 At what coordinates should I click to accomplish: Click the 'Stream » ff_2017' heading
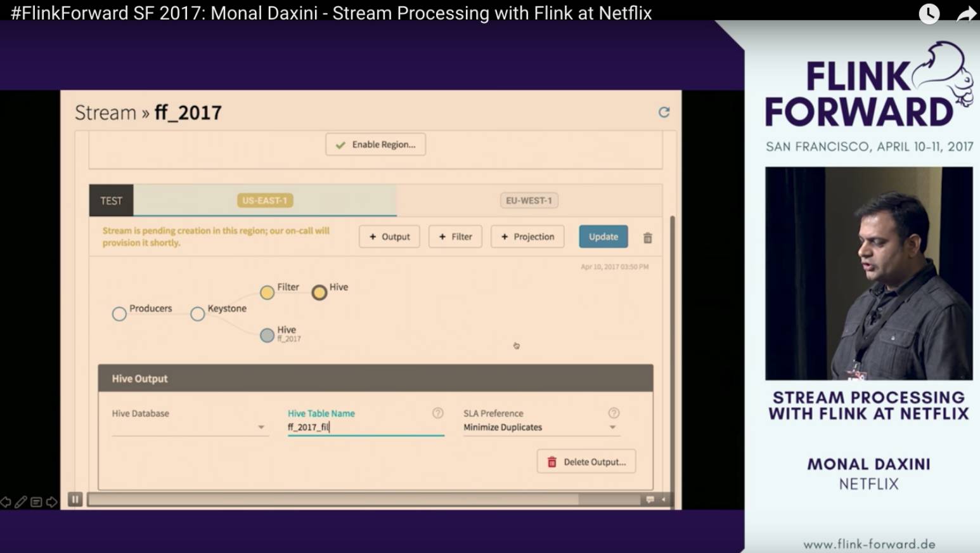pos(148,113)
